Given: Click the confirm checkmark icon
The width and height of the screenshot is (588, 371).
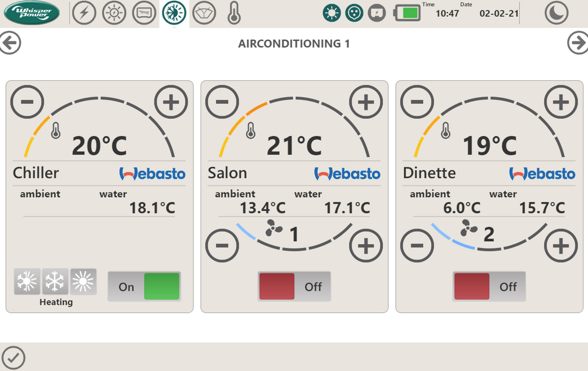Looking at the screenshot, I should pos(13,358).
